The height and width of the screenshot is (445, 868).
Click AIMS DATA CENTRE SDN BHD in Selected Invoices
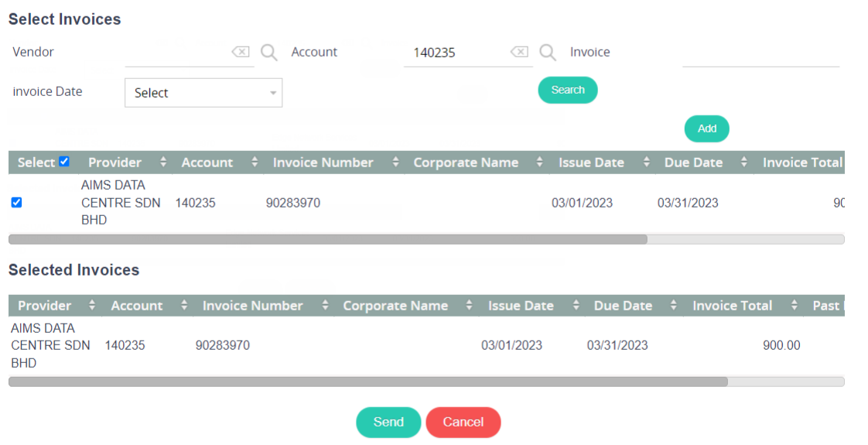click(50, 345)
